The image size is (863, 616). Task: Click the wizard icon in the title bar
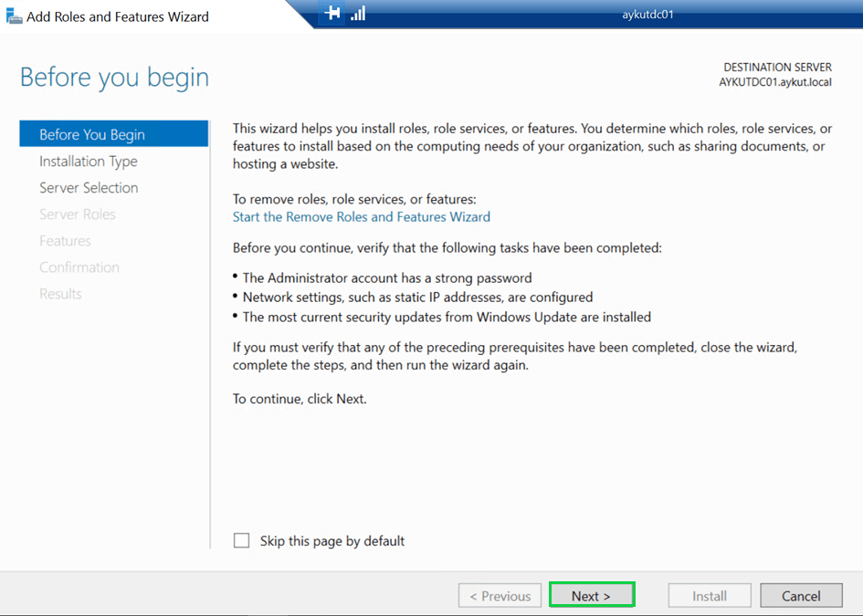click(14, 16)
